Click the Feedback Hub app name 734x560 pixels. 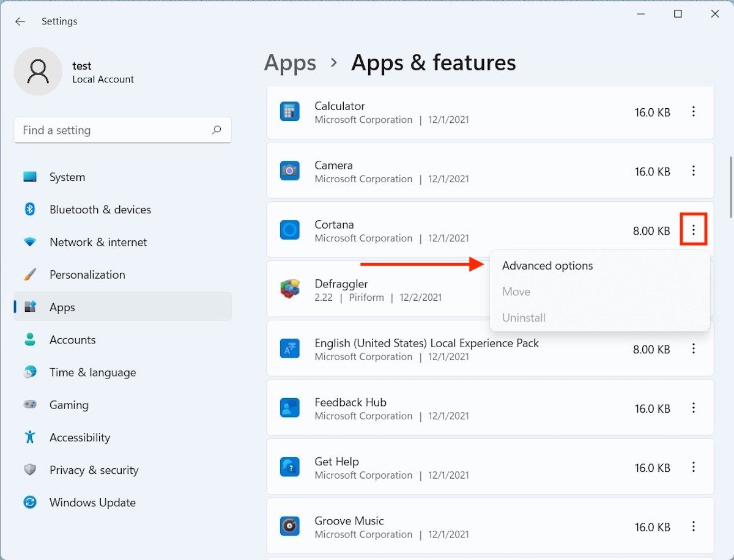[x=350, y=402]
